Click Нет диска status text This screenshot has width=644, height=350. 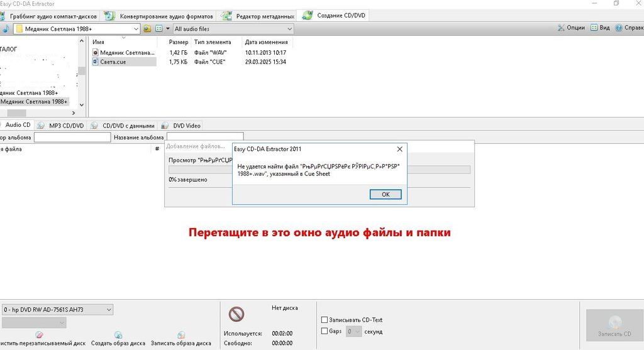285,308
